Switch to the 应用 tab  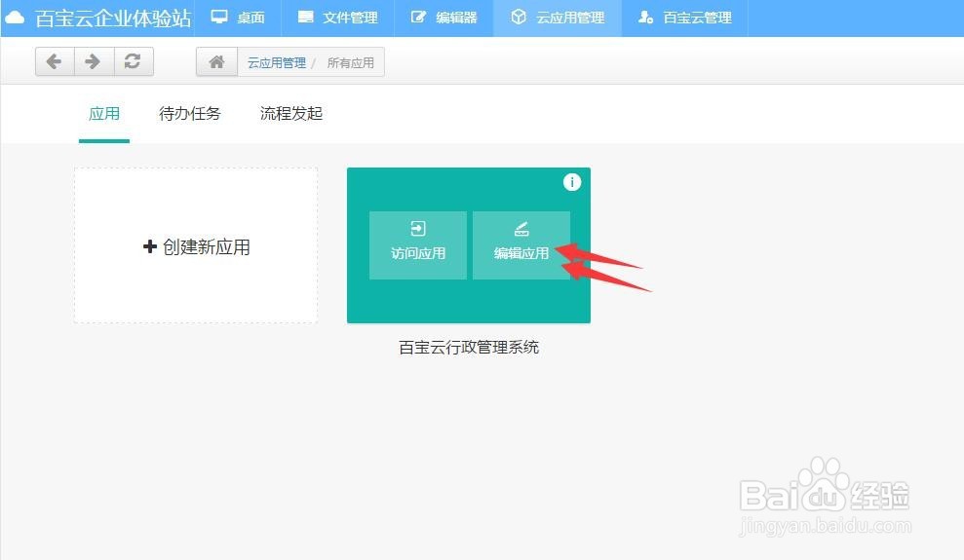tap(104, 114)
